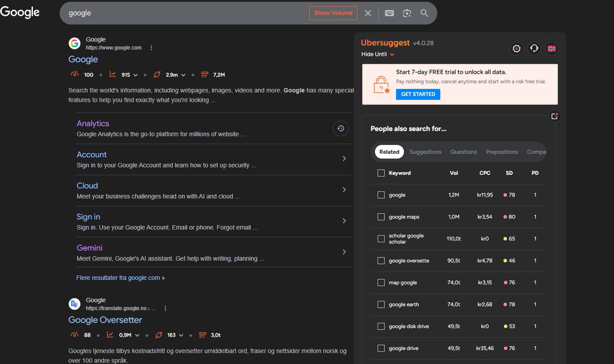This screenshot has width=614, height=364.
Task: Open Ubersuggest settings gear icon
Action: point(517,49)
